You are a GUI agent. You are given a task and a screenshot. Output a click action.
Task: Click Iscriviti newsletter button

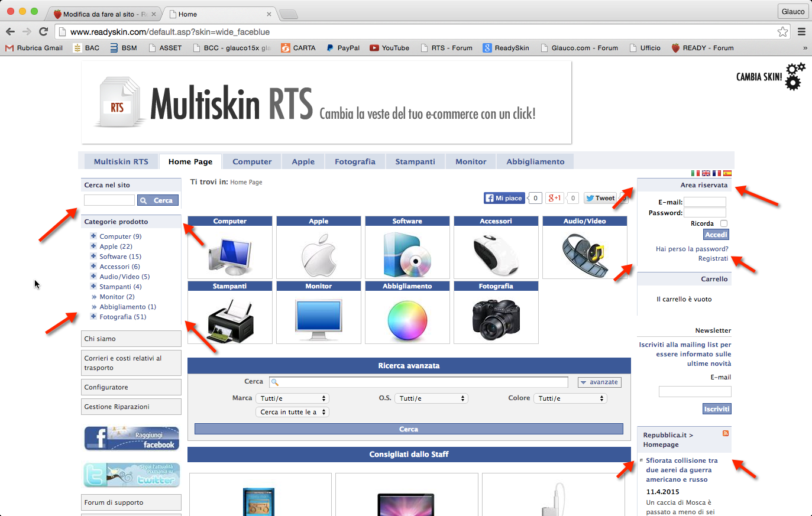pyautogui.click(x=717, y=409)
